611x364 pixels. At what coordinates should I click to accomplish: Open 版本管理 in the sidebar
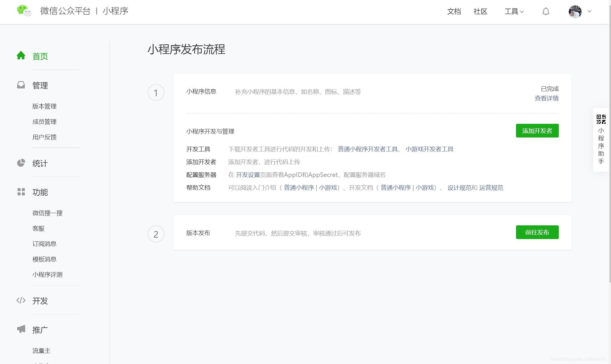[x=44, y=106]
